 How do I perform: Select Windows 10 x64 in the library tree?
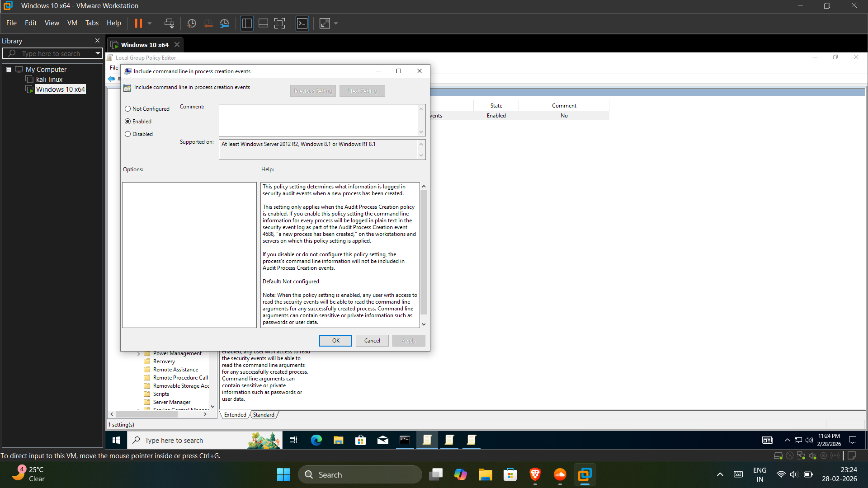click(x=60, y=89)
